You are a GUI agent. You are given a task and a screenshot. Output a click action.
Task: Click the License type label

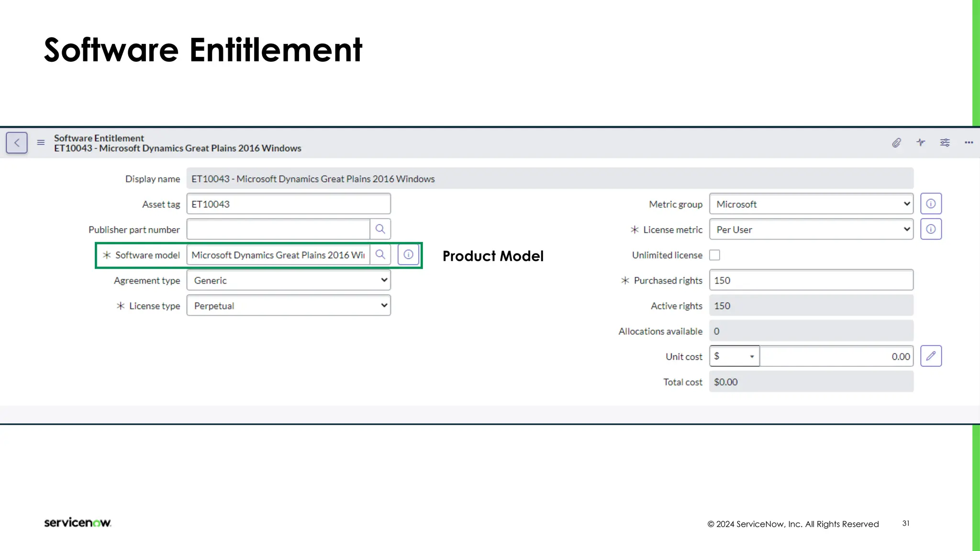[x=155, y=306]
